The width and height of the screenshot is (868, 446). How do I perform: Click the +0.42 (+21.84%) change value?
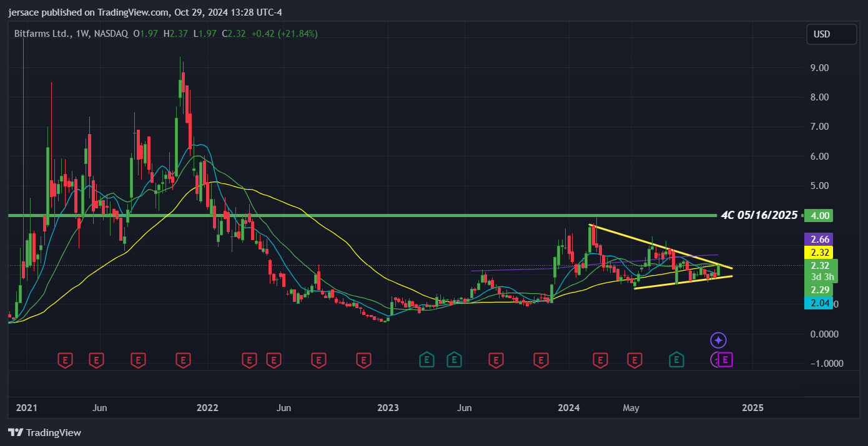click(x=284, y=34)
